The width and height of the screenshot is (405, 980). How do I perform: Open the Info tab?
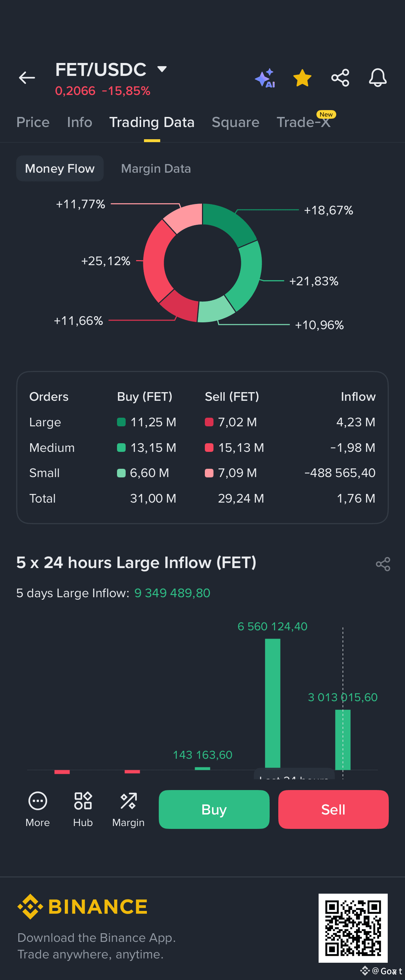[80, 122]
